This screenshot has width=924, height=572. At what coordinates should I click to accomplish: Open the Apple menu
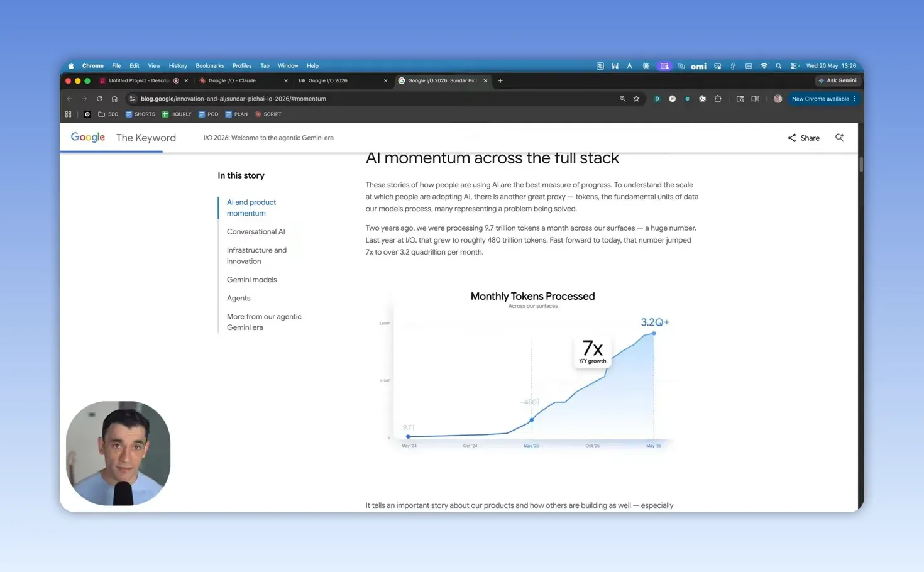point(70,66)
